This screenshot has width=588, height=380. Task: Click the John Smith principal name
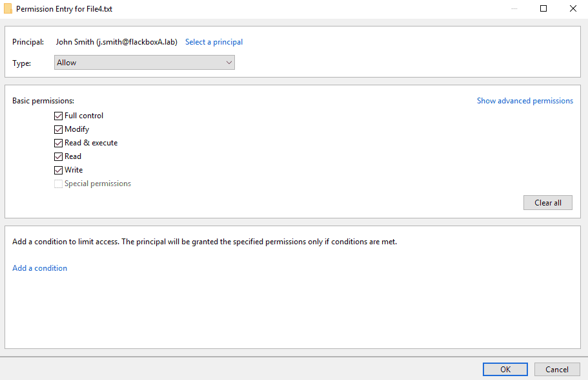coord(116,42)
